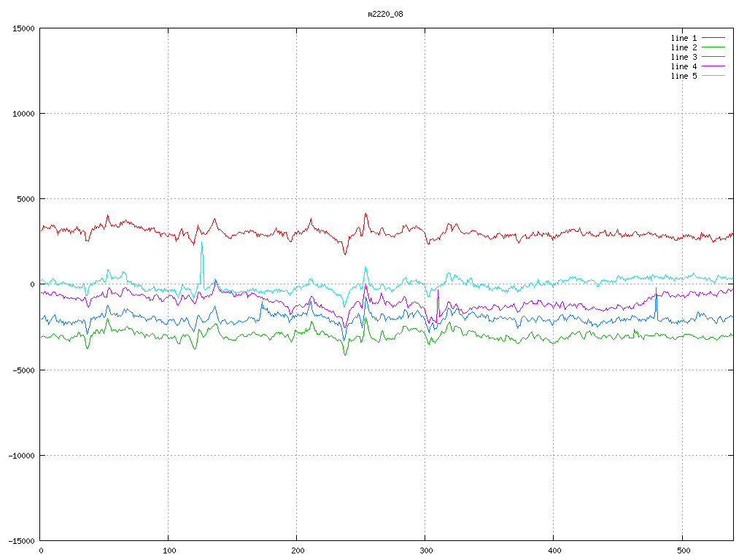This screenshot has width=747, height=560.
Task: Select the 'line 4' legend label
Action: point(684,66)
